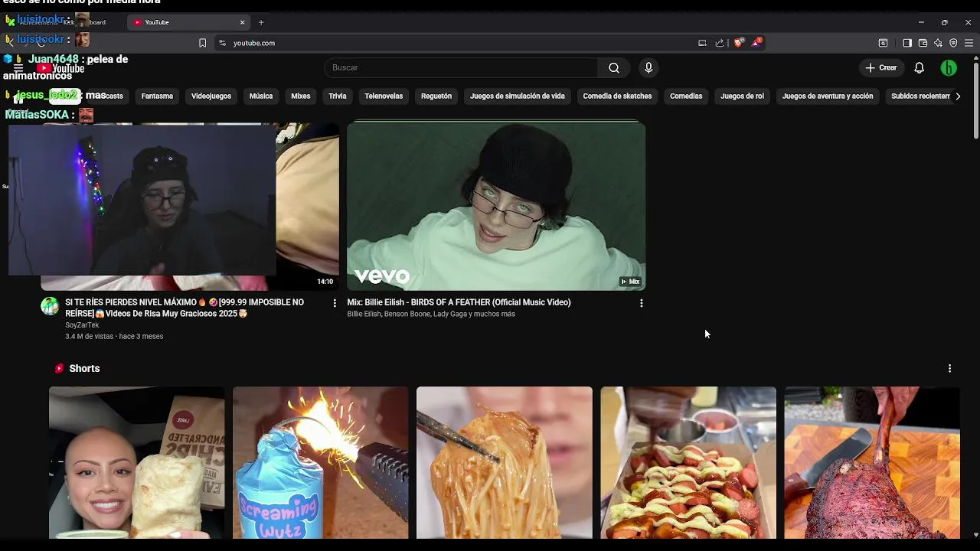Screen dimensions: 980x551
Task: Select the Videojuegos category chip
Action: pyautogui.click(x=211, y=96)
